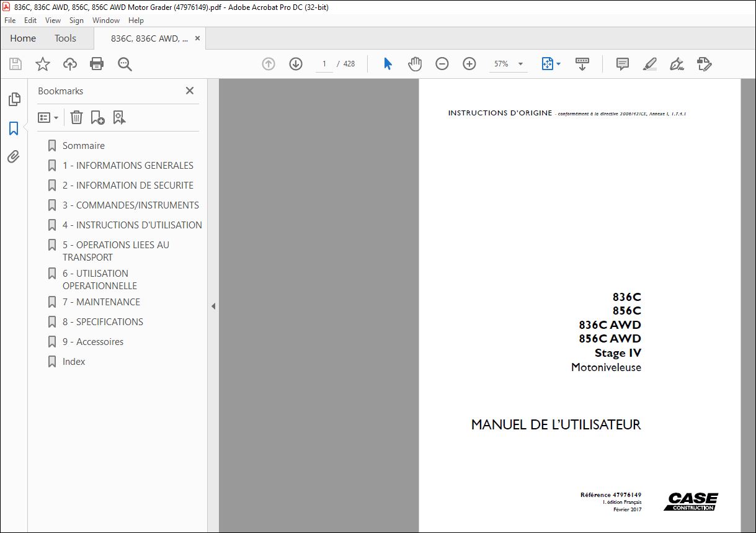The width and height of the screenshot is (756, 533).
Task: Open the Sign document tool
Action: 677,64
